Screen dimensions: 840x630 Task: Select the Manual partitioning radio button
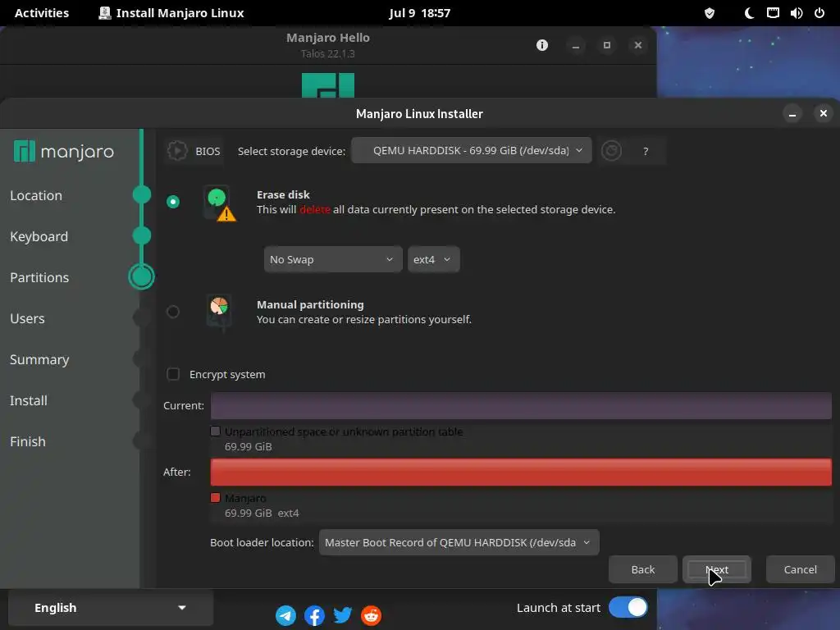tap(173, 312)
